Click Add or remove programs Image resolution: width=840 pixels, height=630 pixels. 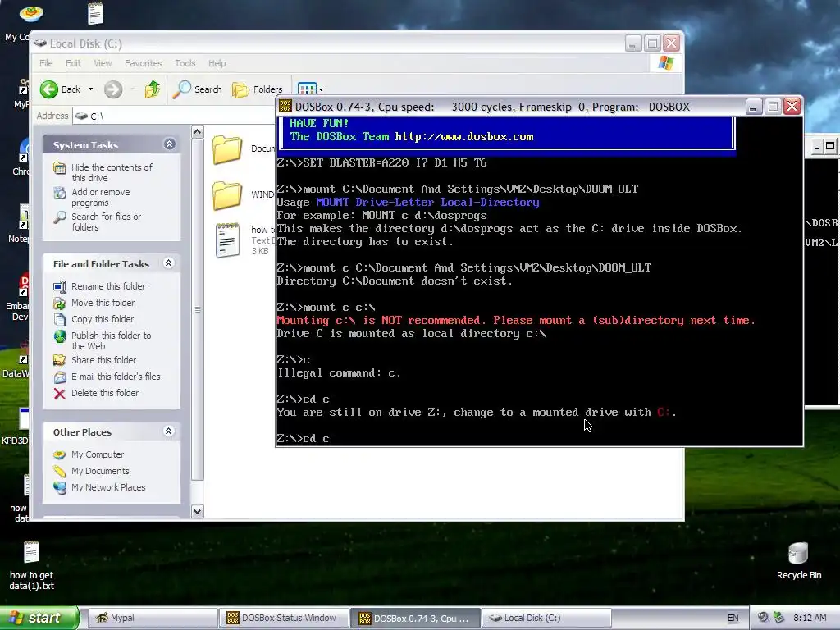click(101, 197)
